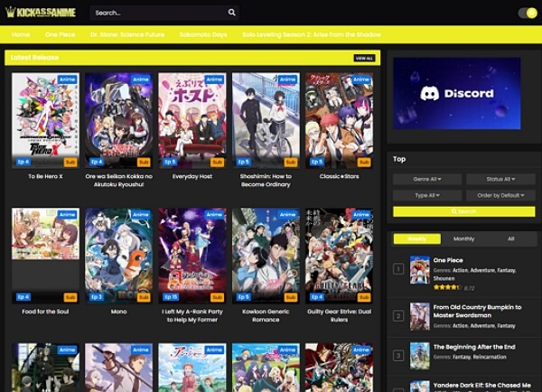Click Ep 5 badge on Shoshimin poster
This screenshot has height=392, width=542.
244,162
